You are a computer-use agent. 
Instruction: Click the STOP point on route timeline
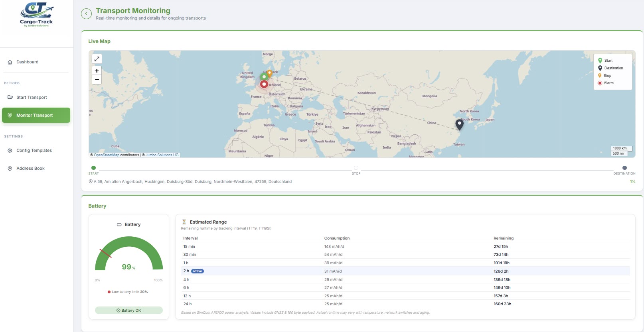click(x=356, y=168)
